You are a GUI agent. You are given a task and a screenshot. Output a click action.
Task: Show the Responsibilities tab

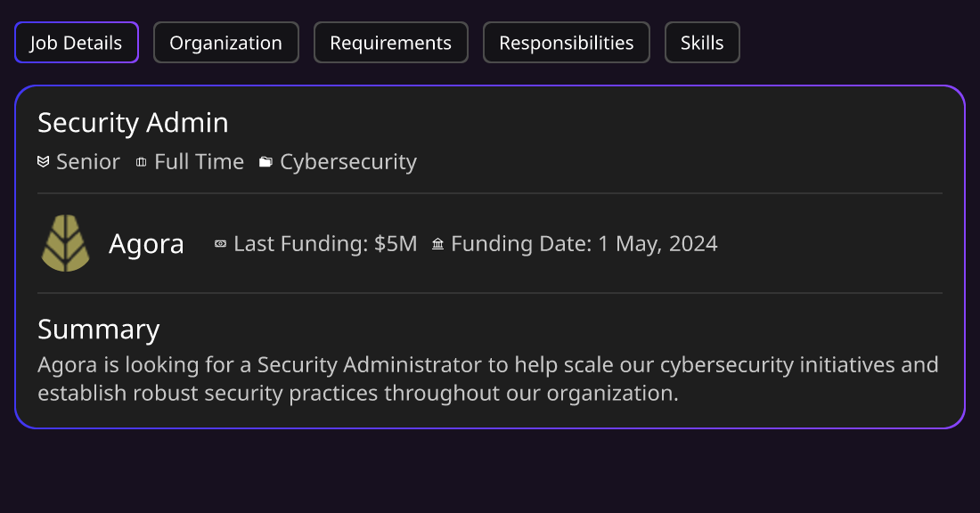(x=567, y=43)
